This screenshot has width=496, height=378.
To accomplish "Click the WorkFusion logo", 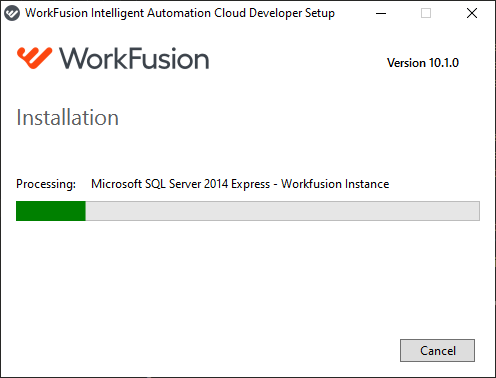I will [113, 58].
